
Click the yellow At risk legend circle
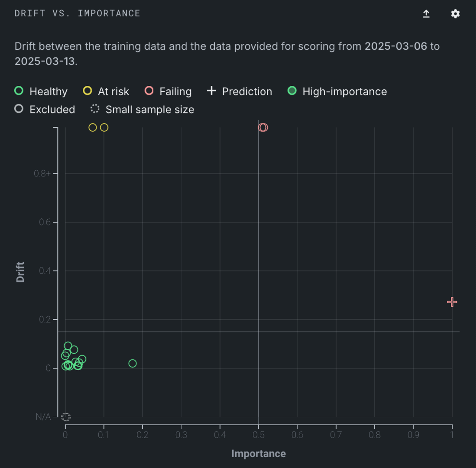pos(87,91)
